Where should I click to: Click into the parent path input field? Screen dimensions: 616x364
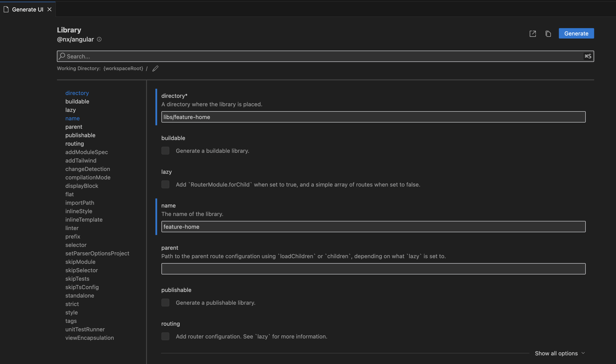click(x=373, y=269)
